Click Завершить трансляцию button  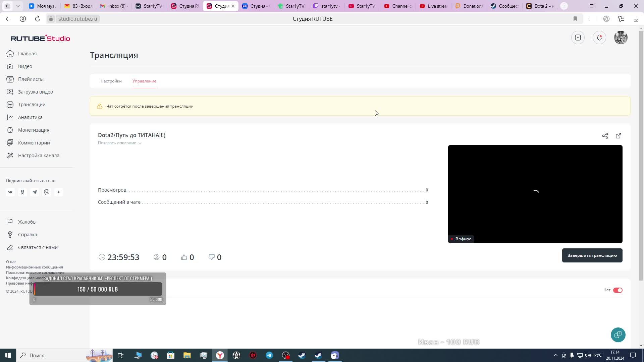pyautogui.click(x=592, y=255)
